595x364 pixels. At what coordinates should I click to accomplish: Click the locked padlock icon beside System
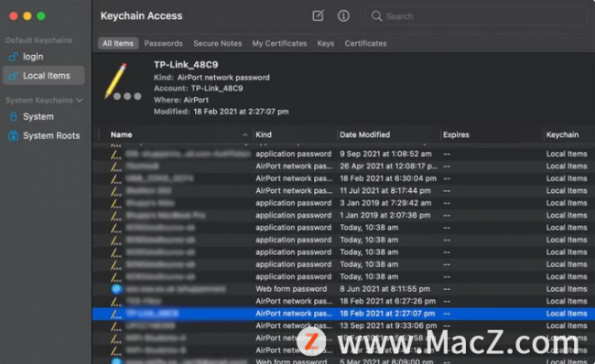click(14, 116)
